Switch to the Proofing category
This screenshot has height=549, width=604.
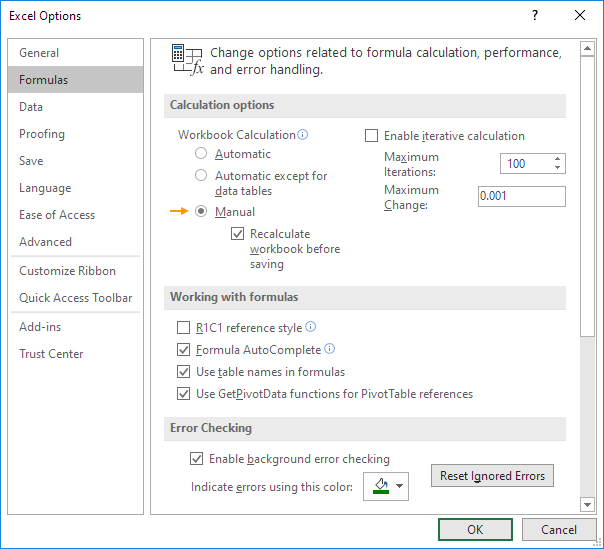(42, 134)
